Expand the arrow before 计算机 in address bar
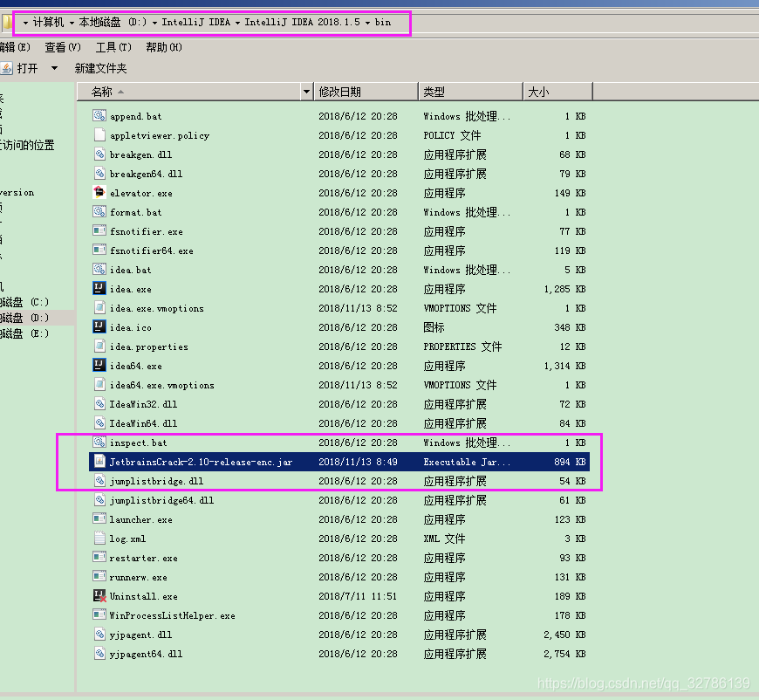The image size is (759, 700). coord(25,23)
